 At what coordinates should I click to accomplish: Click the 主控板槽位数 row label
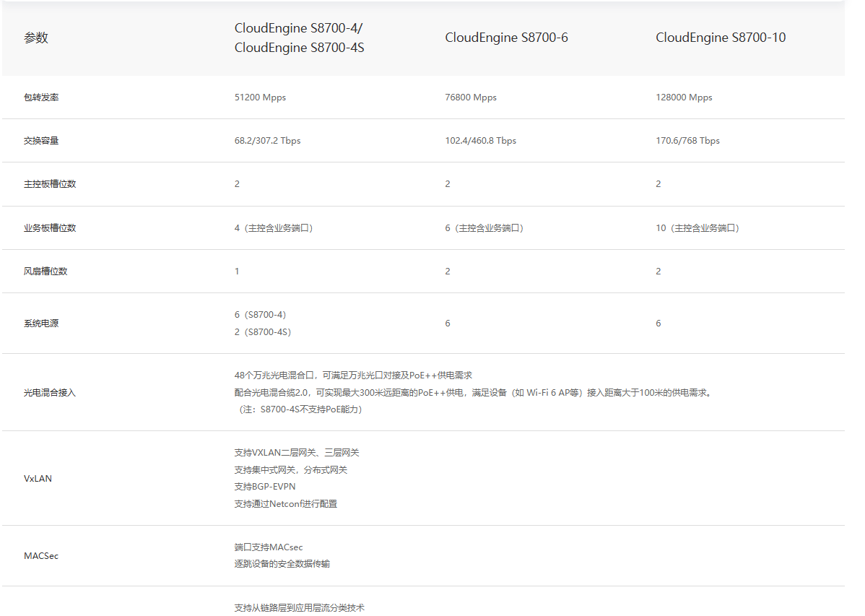[50, 184]
